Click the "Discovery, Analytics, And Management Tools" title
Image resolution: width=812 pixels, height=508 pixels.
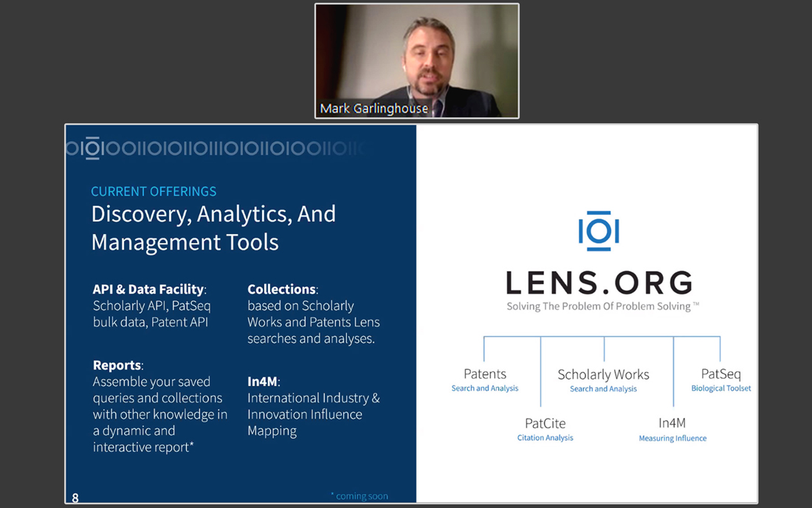[213, 228]
